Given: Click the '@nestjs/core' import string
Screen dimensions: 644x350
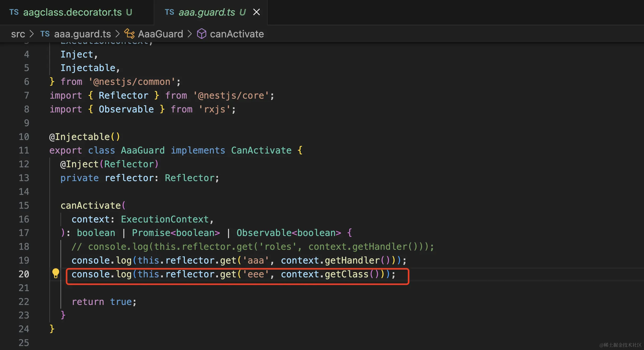Looking at the screenshot, I should click(231, 95).
